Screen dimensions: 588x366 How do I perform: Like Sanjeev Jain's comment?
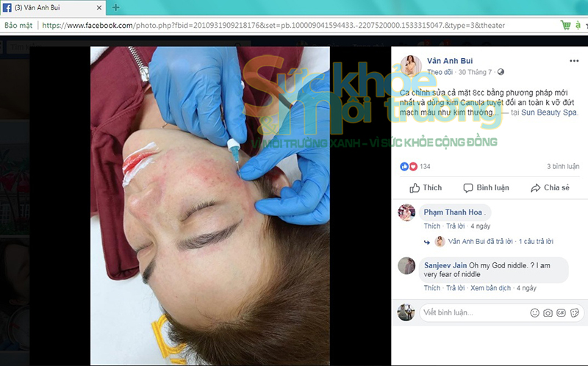pyautogui.click(x=432, y=288)
